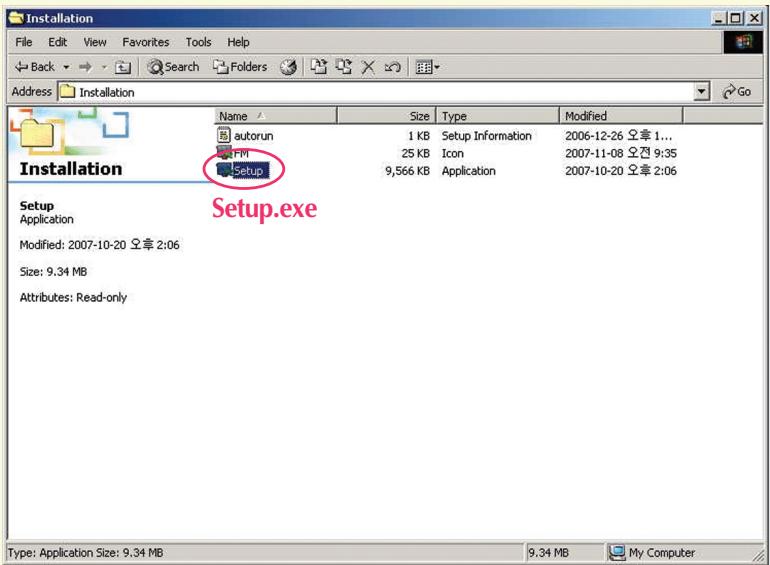Click the Back navigation button
Screen dimensions: 770x565
(34, 67)
